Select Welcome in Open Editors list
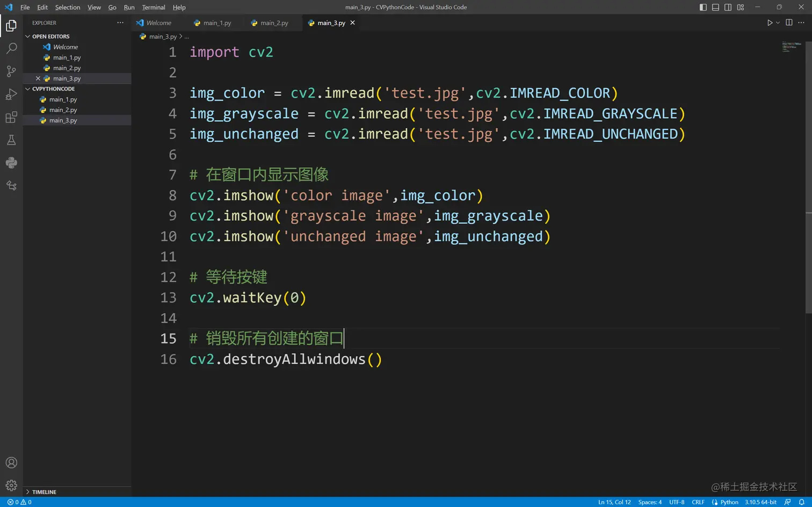The image size is (812, 507). coord(66,47)
